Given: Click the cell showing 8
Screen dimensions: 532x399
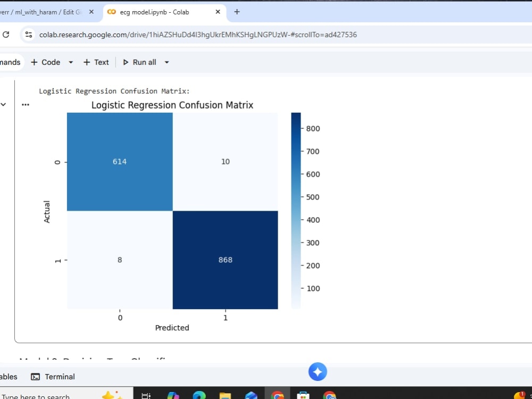Looking at the screenshot, I should tap(120, 260).
